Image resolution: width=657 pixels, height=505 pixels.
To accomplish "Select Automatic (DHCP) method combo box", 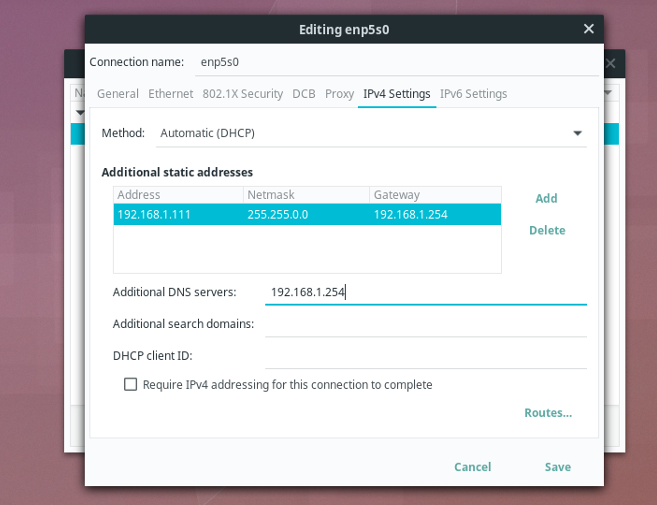I will (x=371, y=133).
